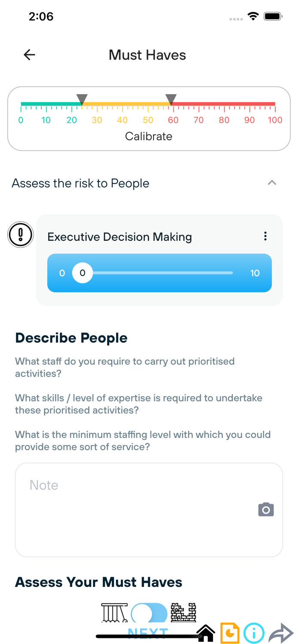This screenshot has height=644, width=298.
Task: Select the Calibrate label on the scale card
Action: point(149,136)
